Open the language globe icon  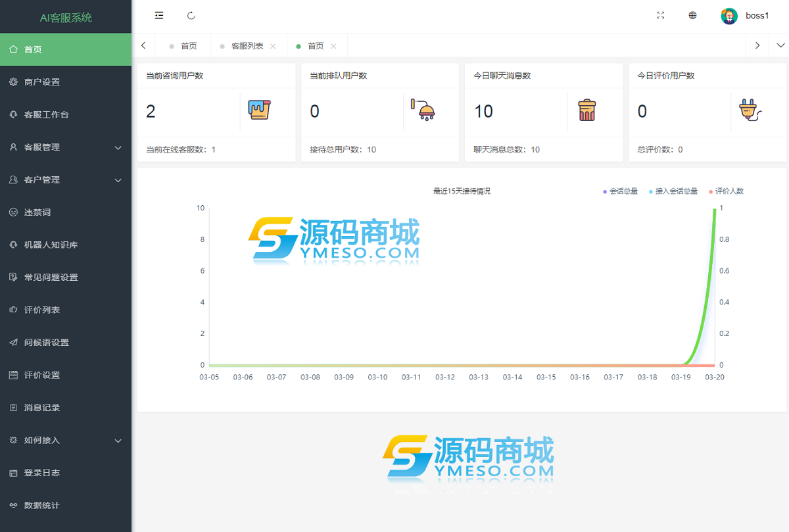pyautogui.click(x=692, y=16)
